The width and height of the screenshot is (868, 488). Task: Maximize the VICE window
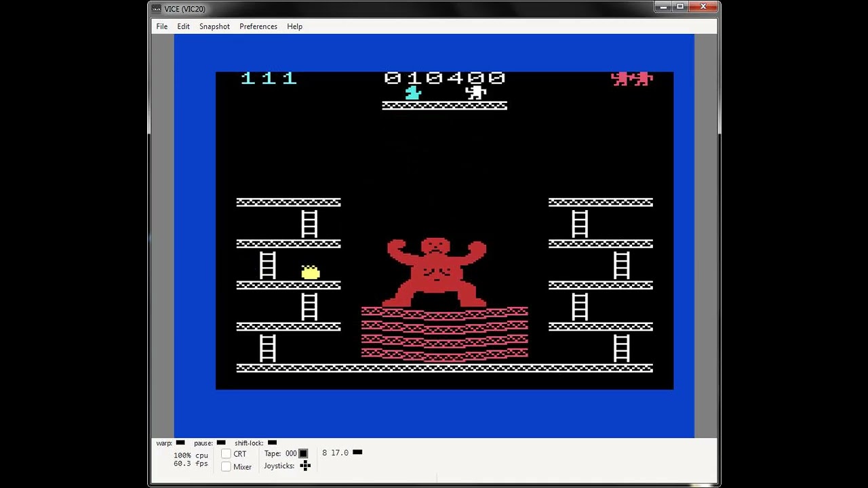click(x=679, y=7)
